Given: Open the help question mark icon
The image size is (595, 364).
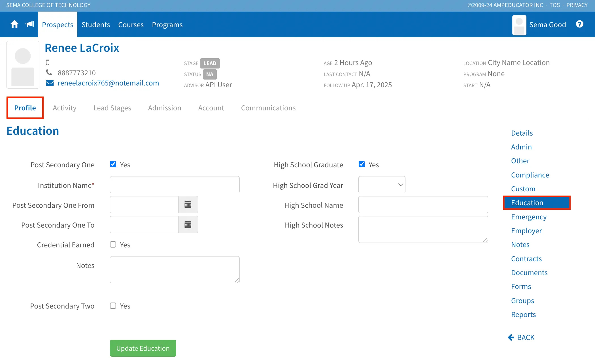Looking at the screenshot, I should click(580, 24).
